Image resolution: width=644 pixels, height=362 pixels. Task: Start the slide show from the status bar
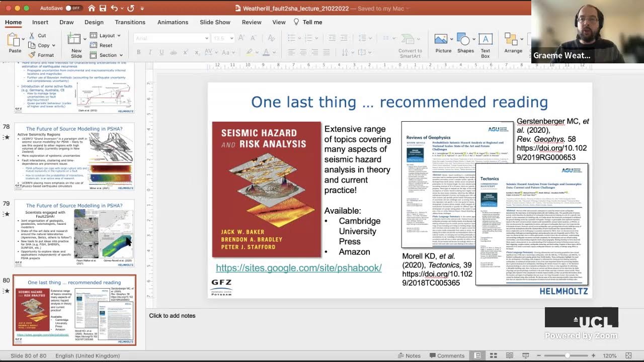point(526,355)
